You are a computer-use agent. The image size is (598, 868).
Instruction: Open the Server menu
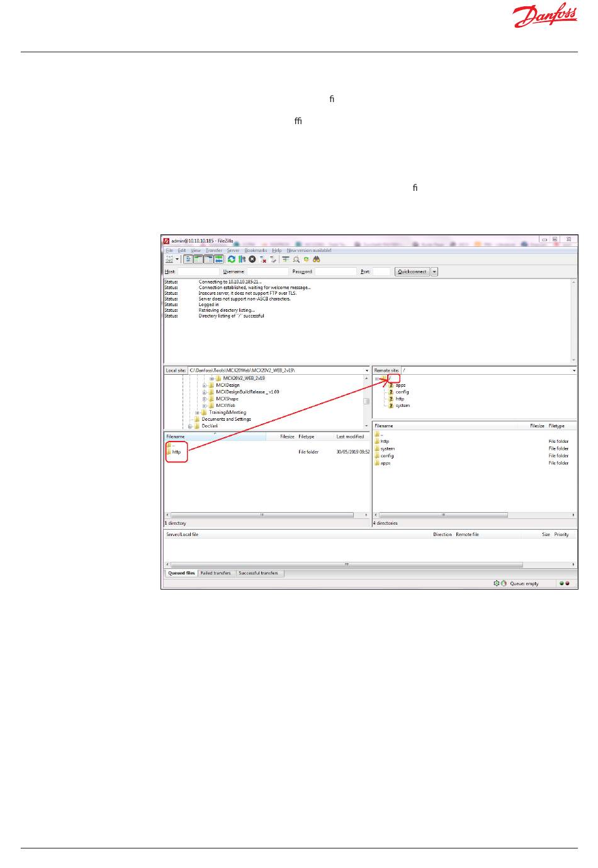click(x=233, y=250)
